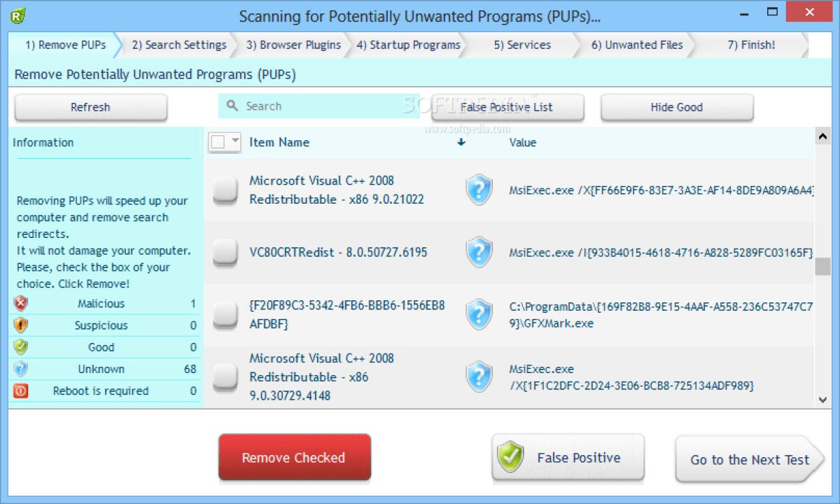Check the box for Microsoft Visual C++ 2008 x86
Screen dimensions: 840x504
click(225, 190)
